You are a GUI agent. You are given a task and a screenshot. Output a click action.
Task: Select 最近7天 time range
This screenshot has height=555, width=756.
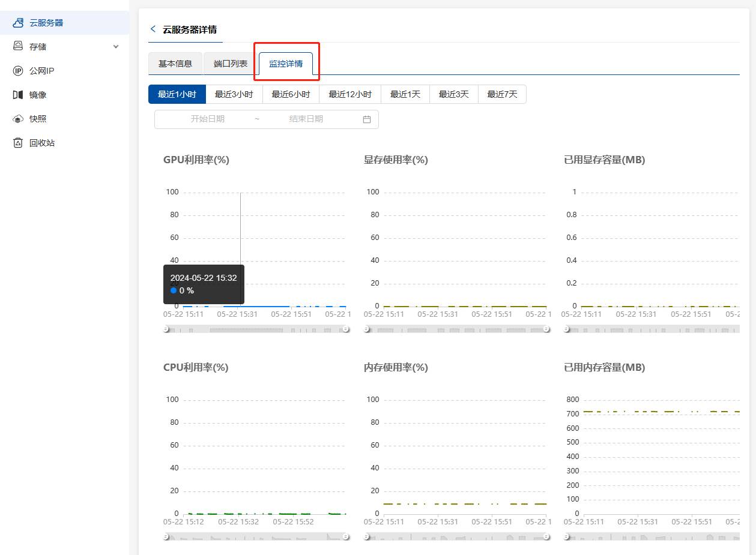[x=502, y=94]
